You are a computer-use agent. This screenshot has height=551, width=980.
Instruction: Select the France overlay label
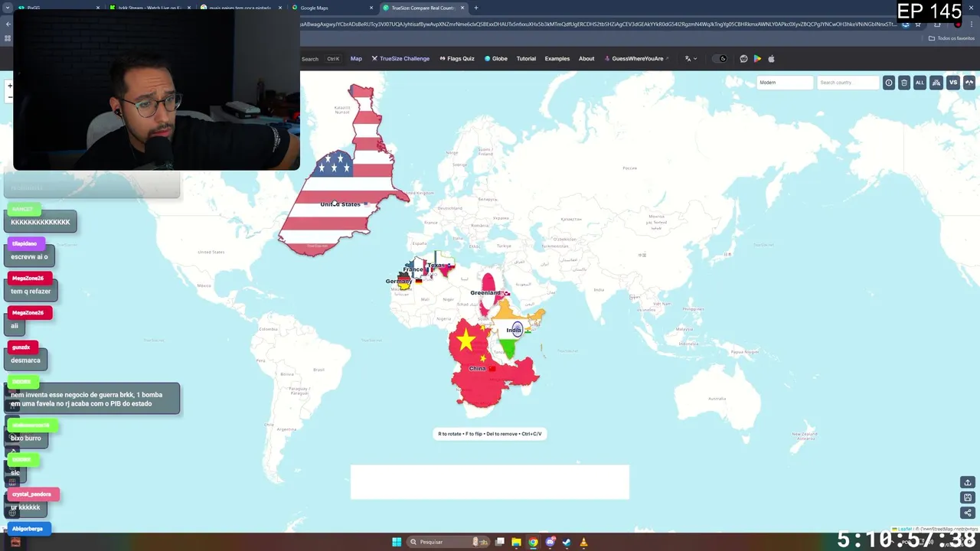pyautogui.click(x=413, y=269)
